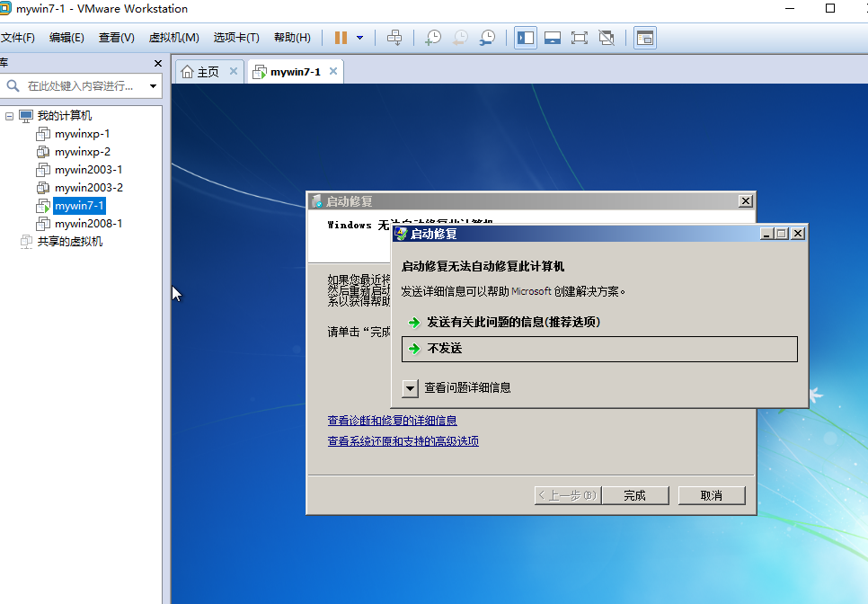Open 查看系统还原和支持的高级选项 link
Viewport: 868px width, 604px height.
[x=403, y=441]
